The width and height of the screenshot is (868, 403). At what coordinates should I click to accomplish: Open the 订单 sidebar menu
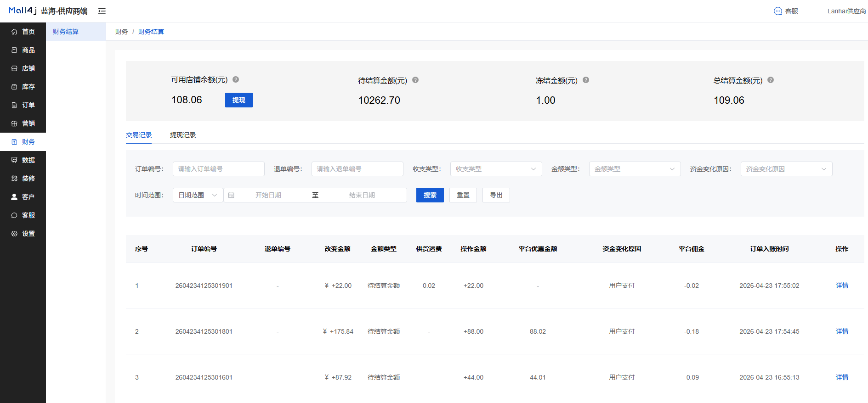23,105
